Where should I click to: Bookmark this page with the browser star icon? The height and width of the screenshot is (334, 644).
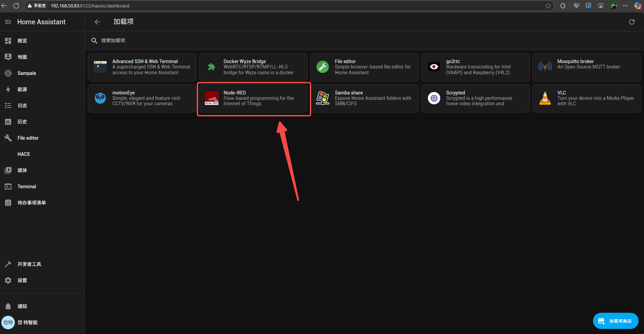pos(548,6)
